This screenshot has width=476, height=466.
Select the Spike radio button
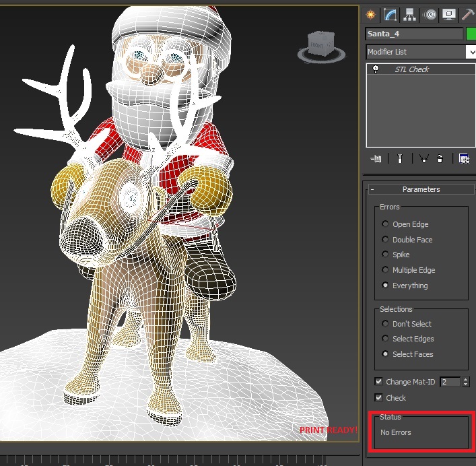(x=385, y=254)
